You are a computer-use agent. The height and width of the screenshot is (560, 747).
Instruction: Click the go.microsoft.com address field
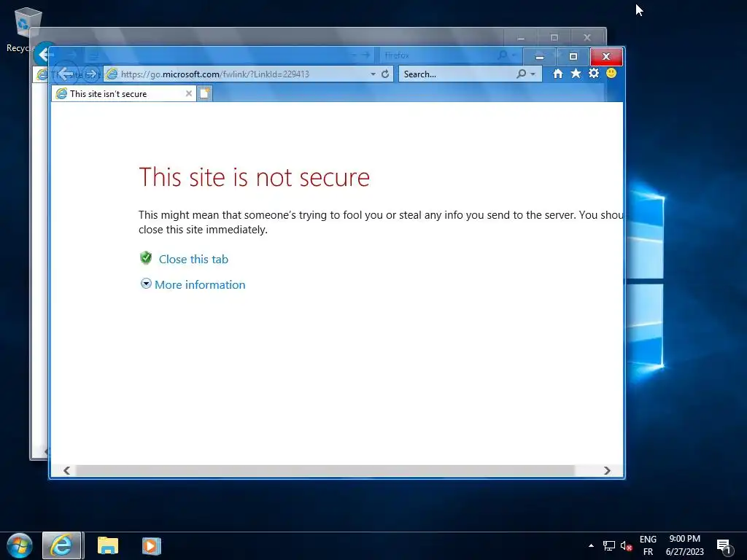(239, 74)
